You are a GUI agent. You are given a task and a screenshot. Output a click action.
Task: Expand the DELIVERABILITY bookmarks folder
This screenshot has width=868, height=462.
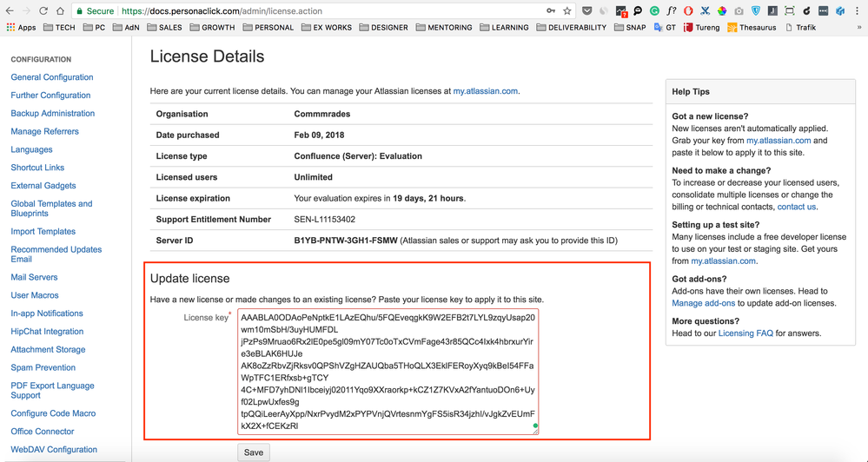tap(572, 27)
